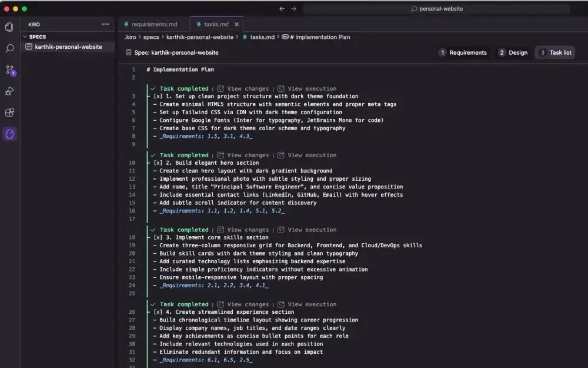Toggle the [x] checkbox of task 4
The height and width of the screenshot is (368, 588).
coord(158,312)
